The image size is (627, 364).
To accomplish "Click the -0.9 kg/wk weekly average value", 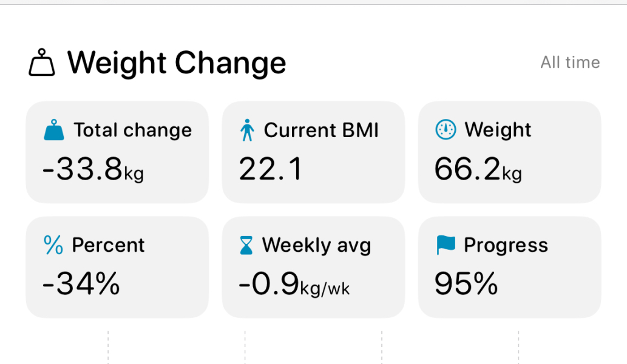I will pyautogui.click(x=294, y=285).
